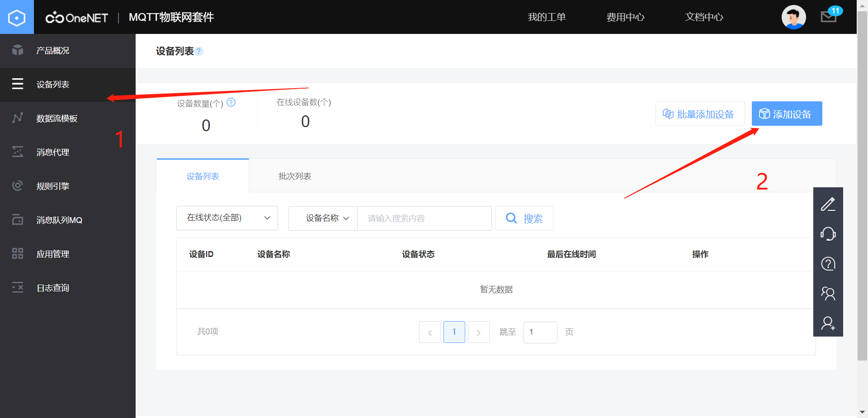Viewport: 868px width, 418px height.
Task: Click the user avatar
Action: pos(794,17)
